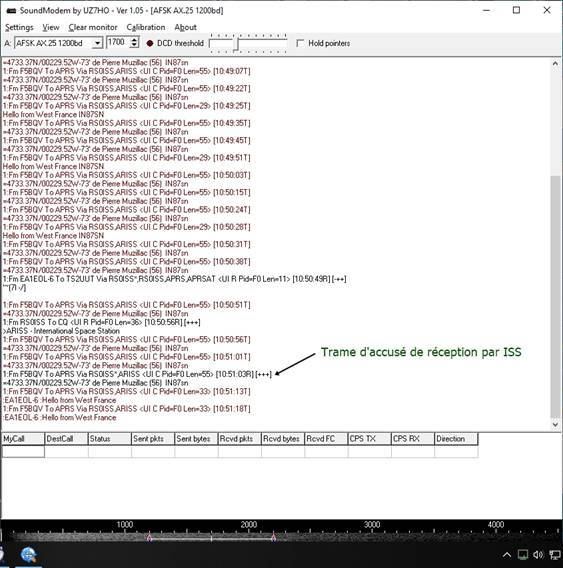This screenshot has height=568, width=563.
Task: Click the Rcvd pkts column header
Action: pos(240,439)
